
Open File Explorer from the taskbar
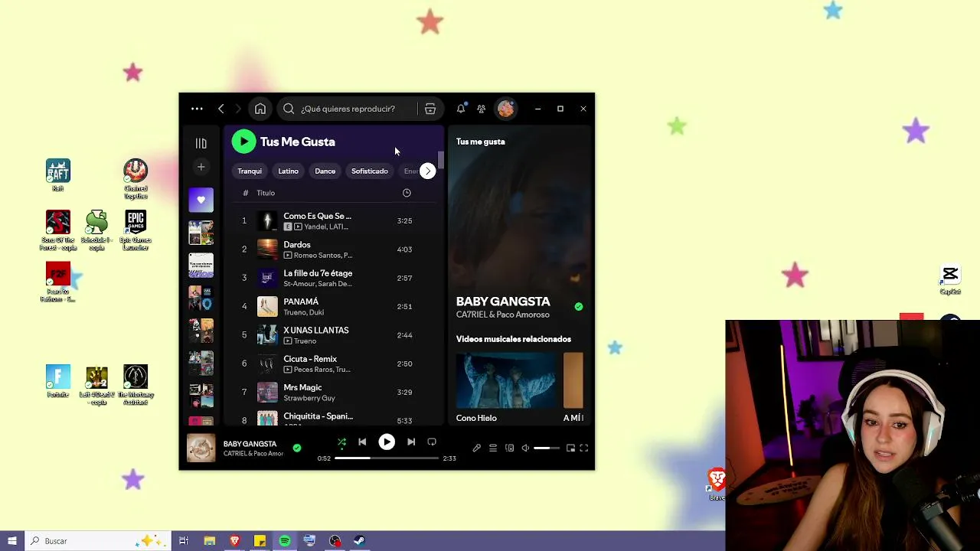(210, 541)
